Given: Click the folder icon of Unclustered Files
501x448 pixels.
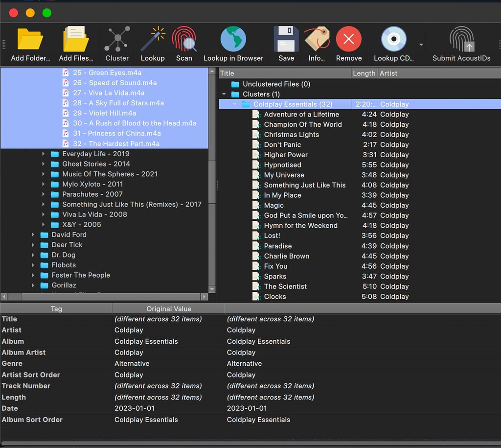Looking at the screenshot, I should pyautogui.click(x=235, y=84).
